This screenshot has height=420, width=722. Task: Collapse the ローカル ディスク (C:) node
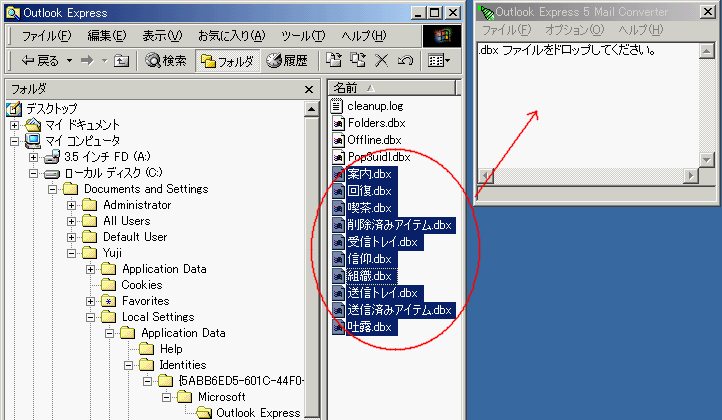(x=33, y=173)
